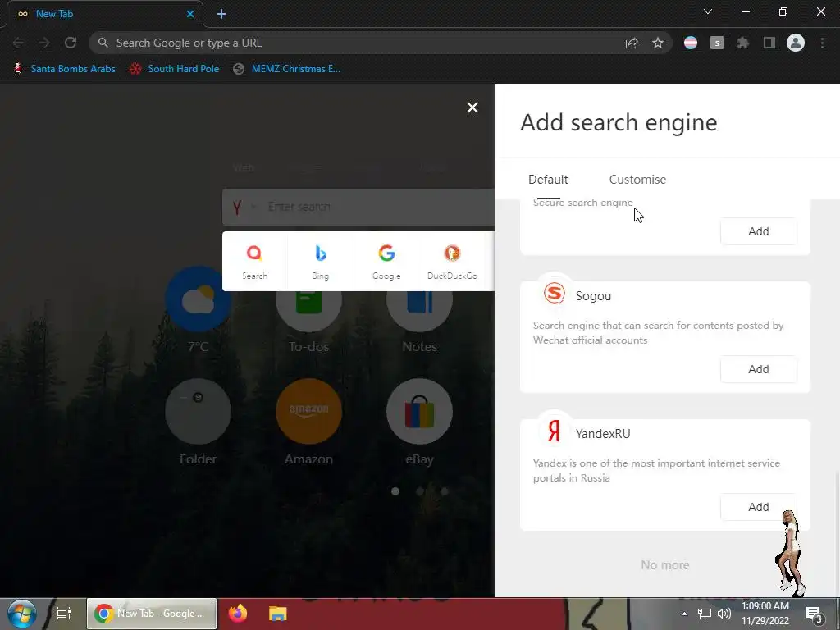Choose Bing in the engine picker
The width and height of the screenshot is (840, 630).
coord(321,262)
